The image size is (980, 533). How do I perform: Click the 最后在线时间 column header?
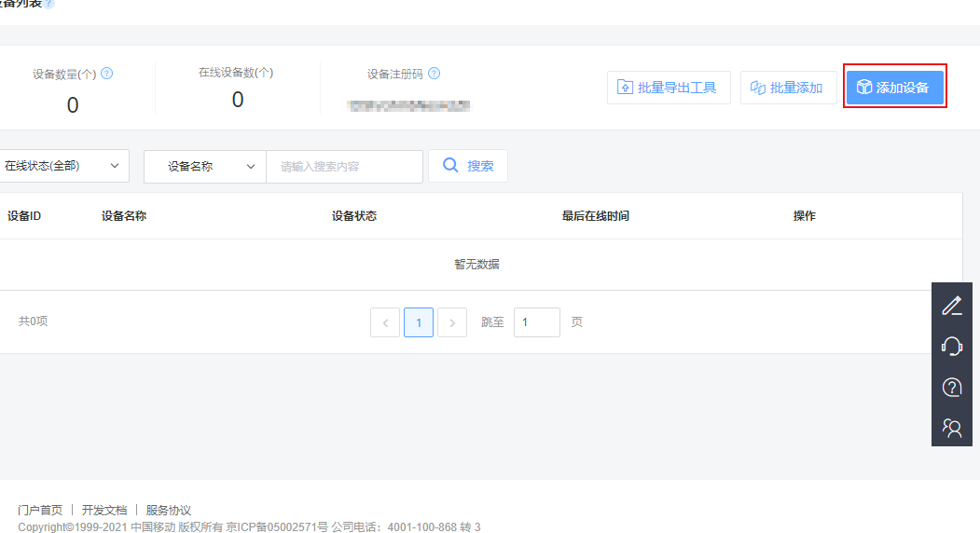click(x=596, y=216)
